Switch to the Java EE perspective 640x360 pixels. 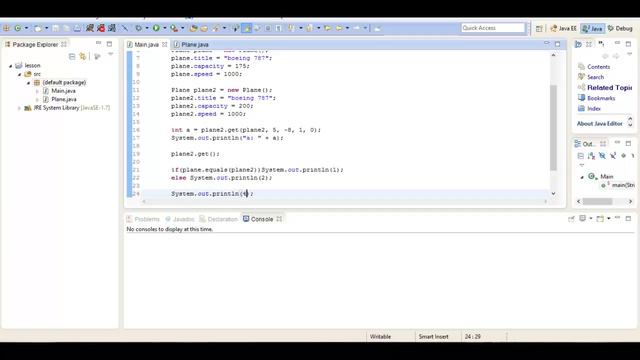point(563,28)
